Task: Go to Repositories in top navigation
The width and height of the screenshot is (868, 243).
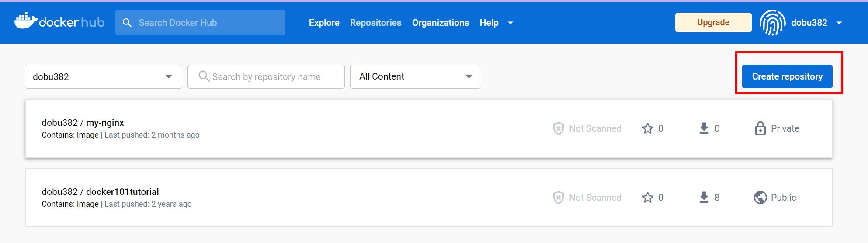Action: pos(376,23)
